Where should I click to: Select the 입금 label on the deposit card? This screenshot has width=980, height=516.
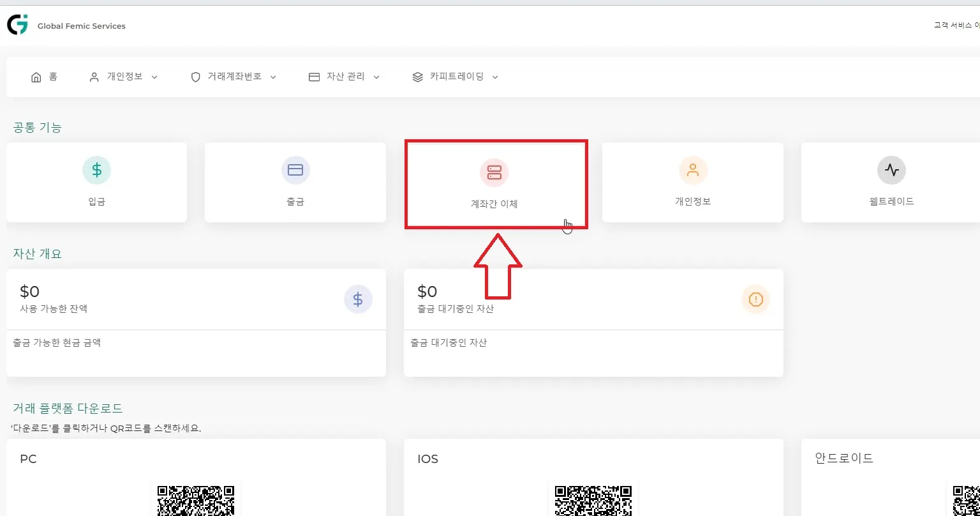tap(97, 202)
